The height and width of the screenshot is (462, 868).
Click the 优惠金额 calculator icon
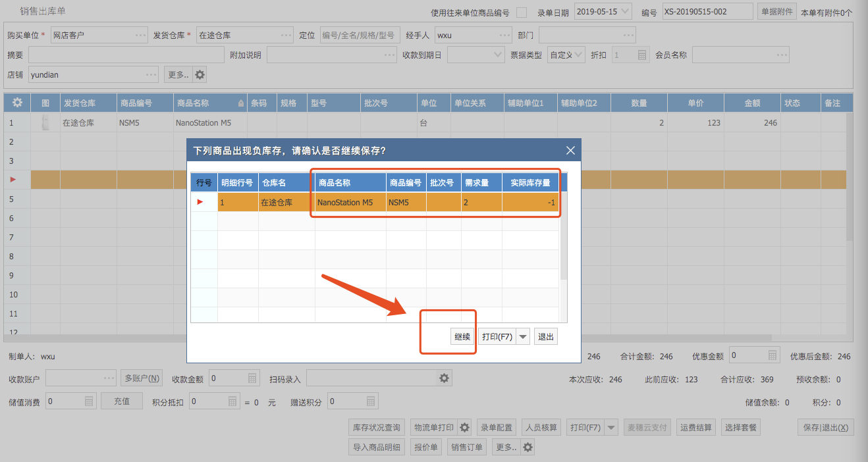(x=773, y=355)
